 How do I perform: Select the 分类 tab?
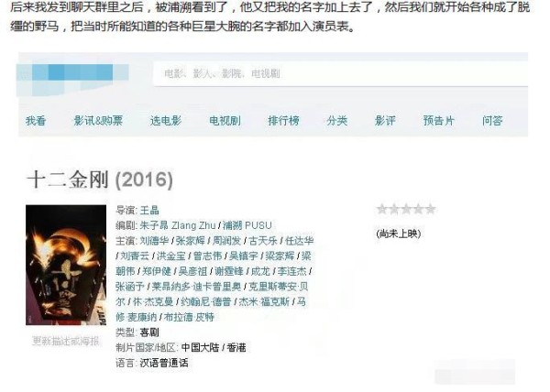[x=337, y=121]
